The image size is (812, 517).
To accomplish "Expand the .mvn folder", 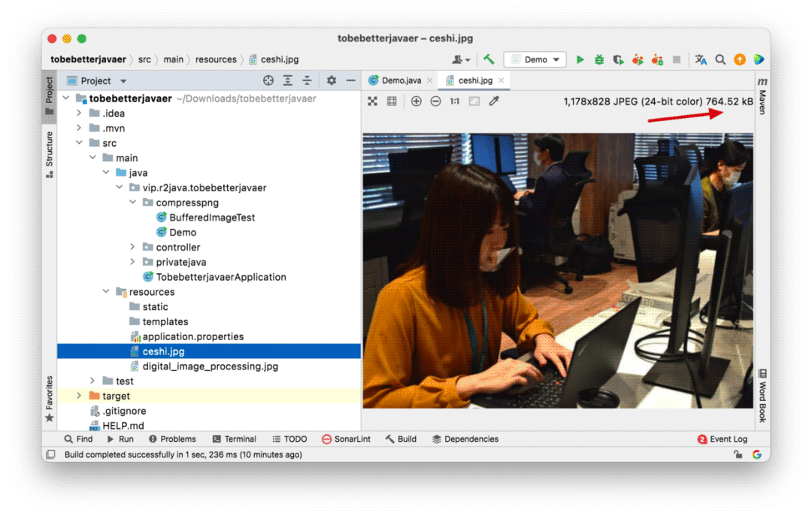I will click(x=79, y=128).
